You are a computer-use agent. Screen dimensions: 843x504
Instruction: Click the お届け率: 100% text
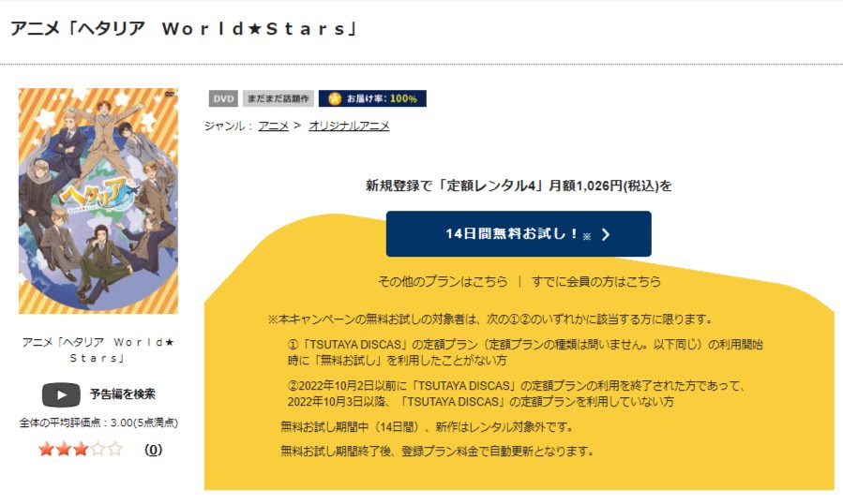coord(382,99)
